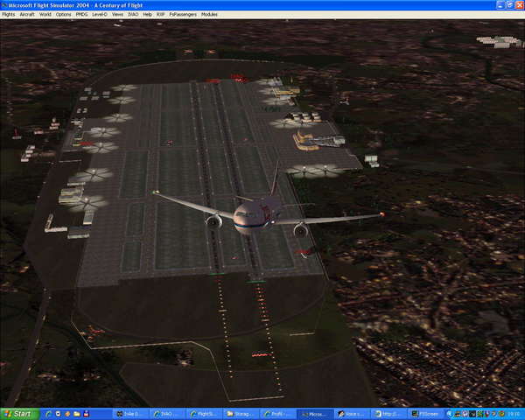
Task: Restore down the Flight Simulator window
Action: (509, 4)
